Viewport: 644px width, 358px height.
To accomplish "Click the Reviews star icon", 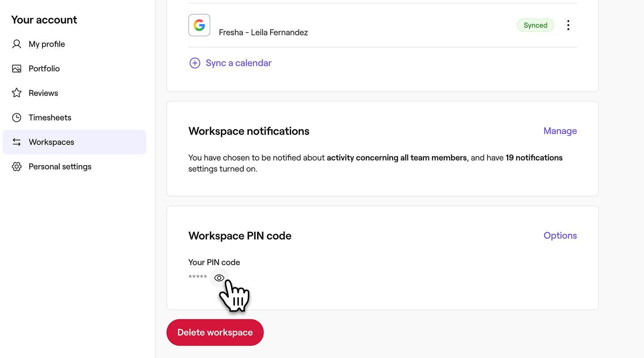I will [17, 93].
